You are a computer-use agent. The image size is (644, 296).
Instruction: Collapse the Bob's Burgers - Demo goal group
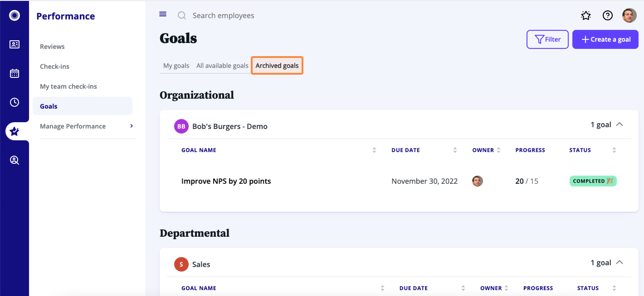click(x=619, y=124)
